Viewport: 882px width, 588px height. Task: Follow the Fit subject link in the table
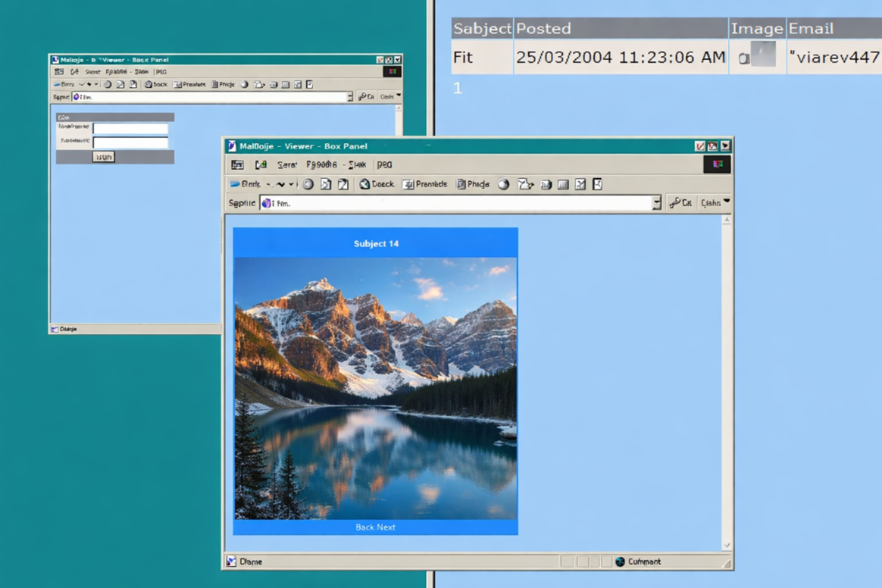point(463,57)
